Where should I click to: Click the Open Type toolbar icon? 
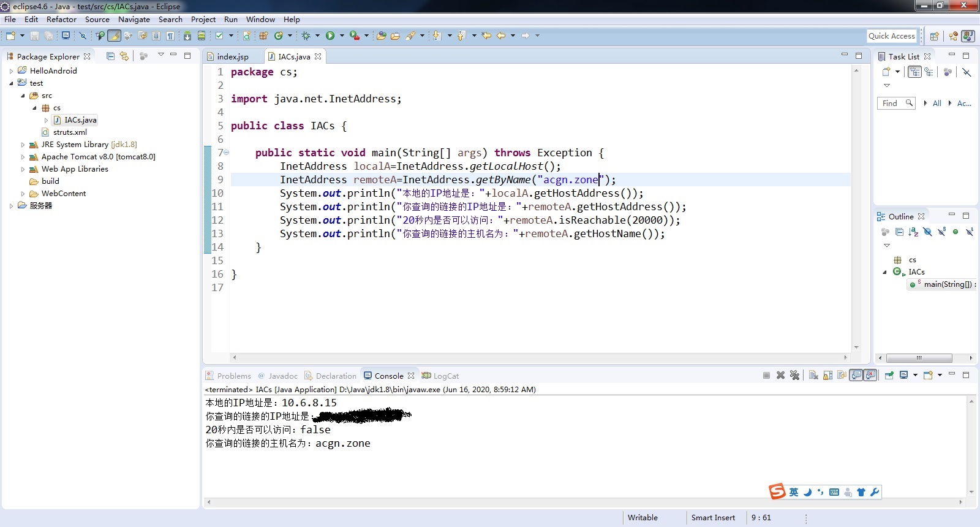tap(381, 36)
